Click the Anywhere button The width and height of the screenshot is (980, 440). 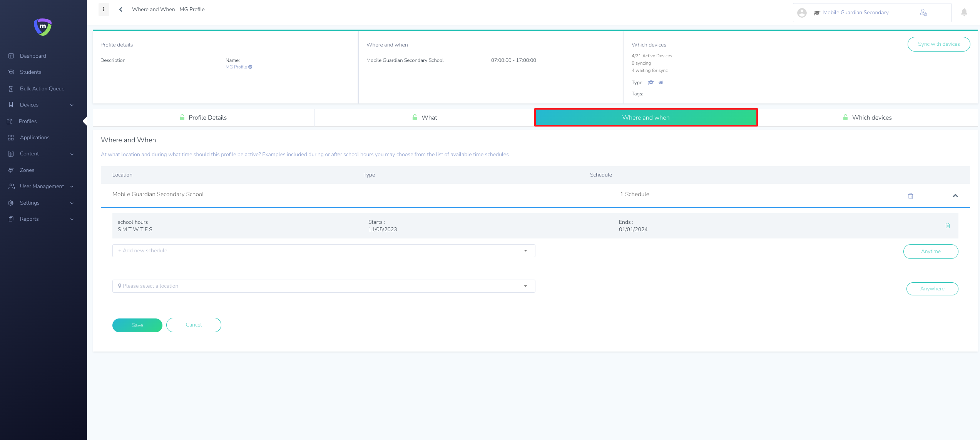pos(932,289)
